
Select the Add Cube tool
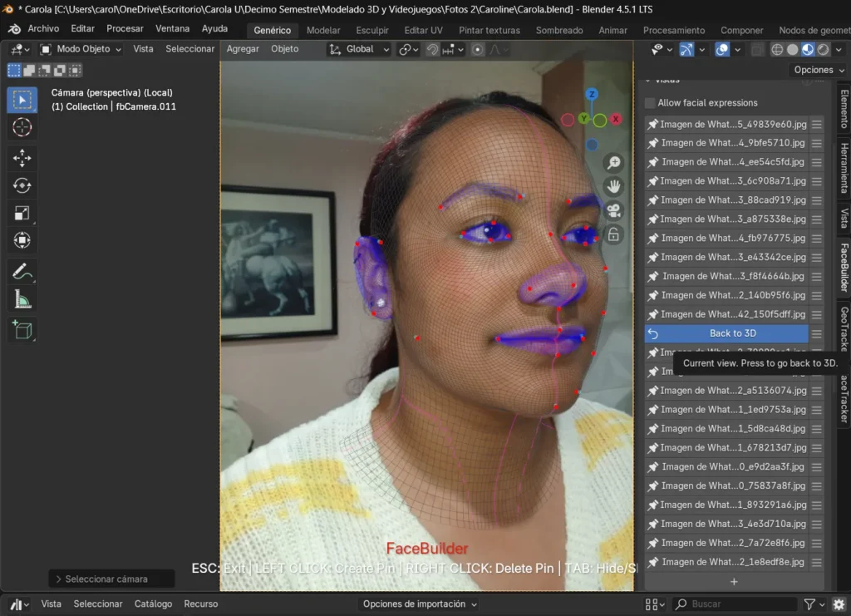click(x=22, y=330)
